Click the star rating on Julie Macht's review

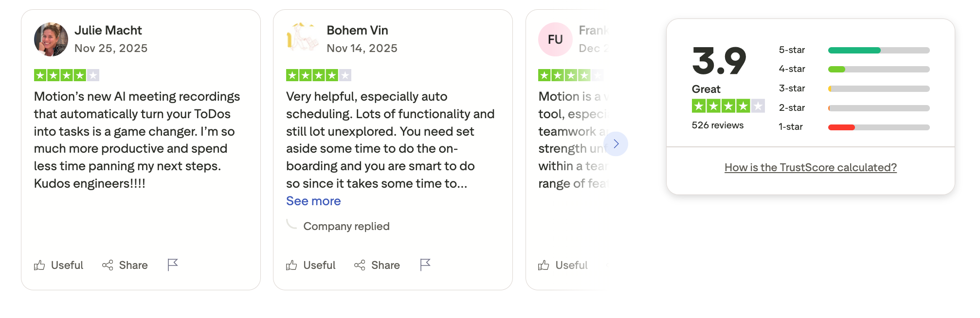[66, 75]
